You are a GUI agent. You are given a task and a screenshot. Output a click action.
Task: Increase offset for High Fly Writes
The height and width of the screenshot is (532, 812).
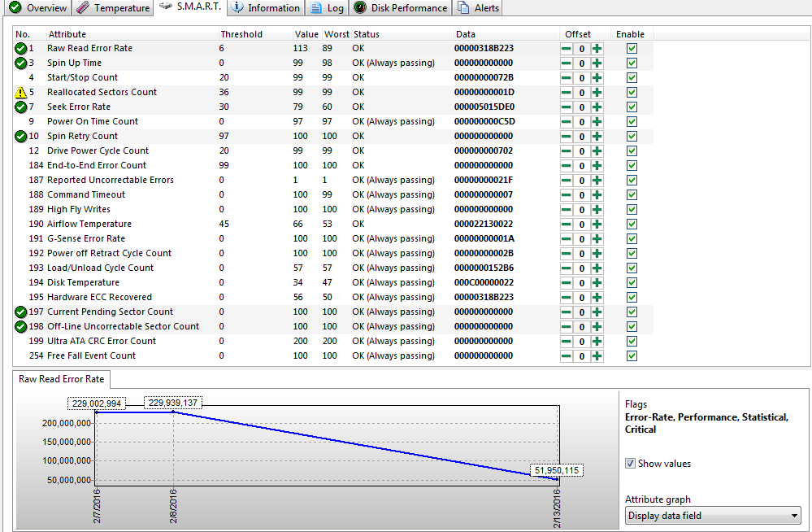(x=597, y=210)
